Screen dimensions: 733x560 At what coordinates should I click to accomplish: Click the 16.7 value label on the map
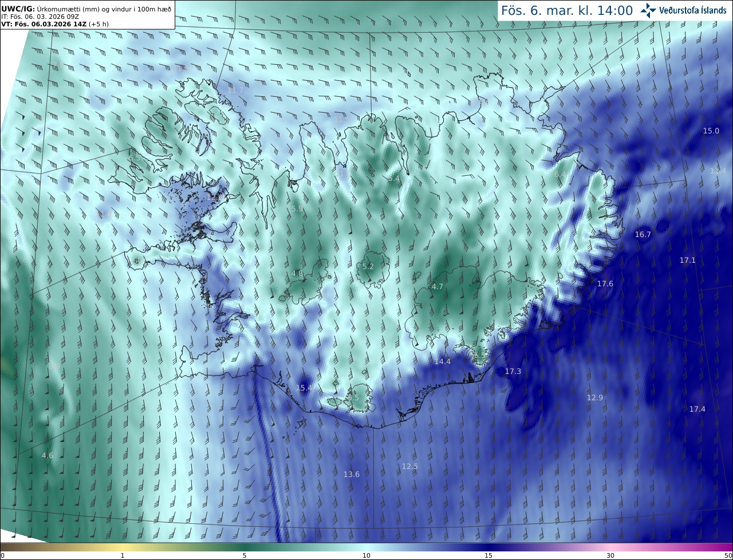(643, 235)
